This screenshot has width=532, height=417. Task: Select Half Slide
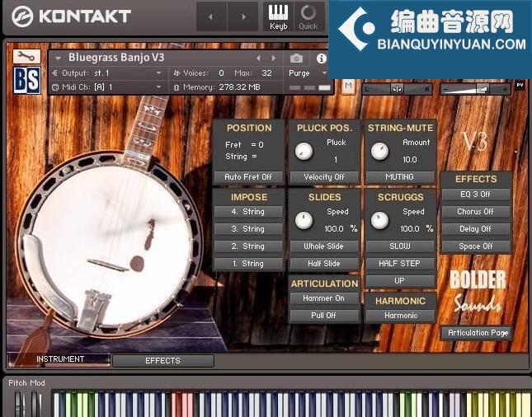point(323,264)
